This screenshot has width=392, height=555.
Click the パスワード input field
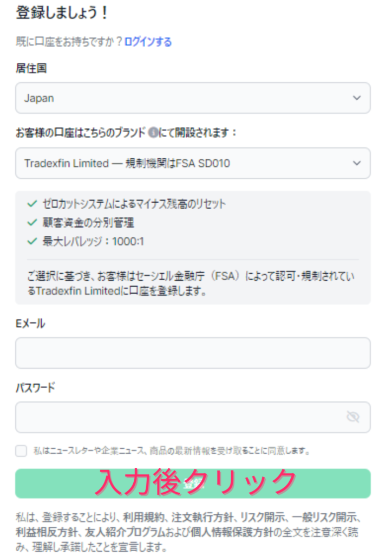tap(192, 417)
